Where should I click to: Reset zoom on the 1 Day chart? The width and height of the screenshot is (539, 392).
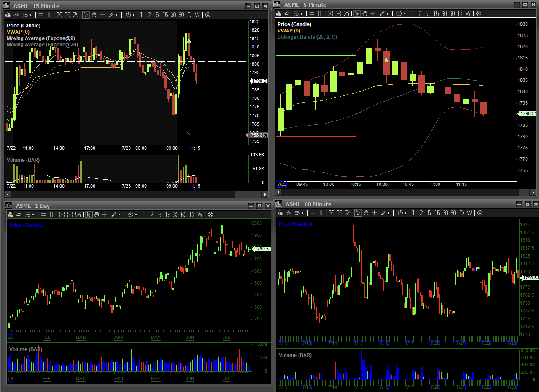pos(78,215)
